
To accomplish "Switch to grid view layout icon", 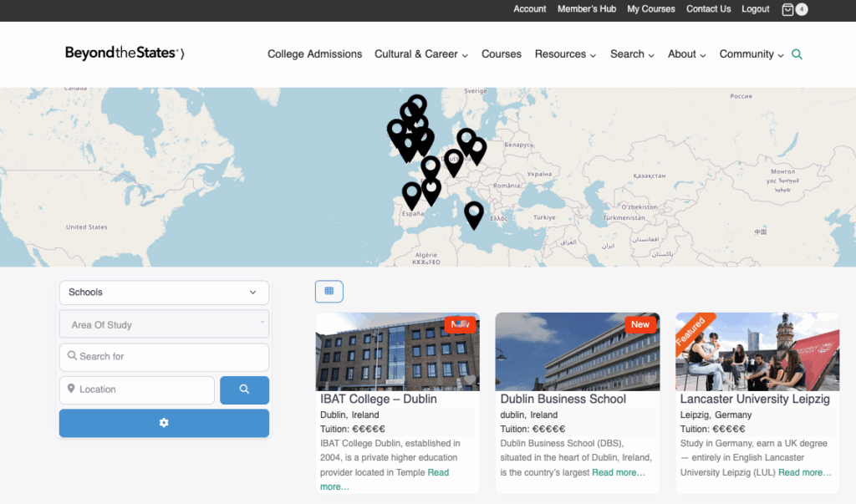I will (329, 291).
